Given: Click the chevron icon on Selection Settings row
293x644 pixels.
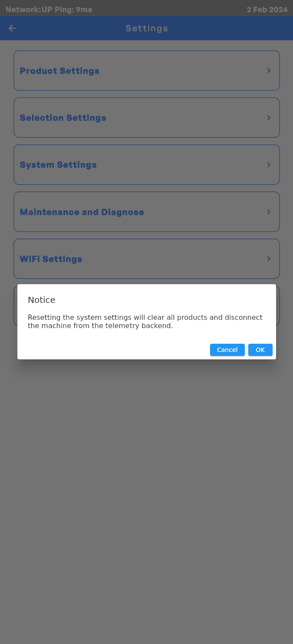Looking at the screenshot, I should (x=268, y=117).
